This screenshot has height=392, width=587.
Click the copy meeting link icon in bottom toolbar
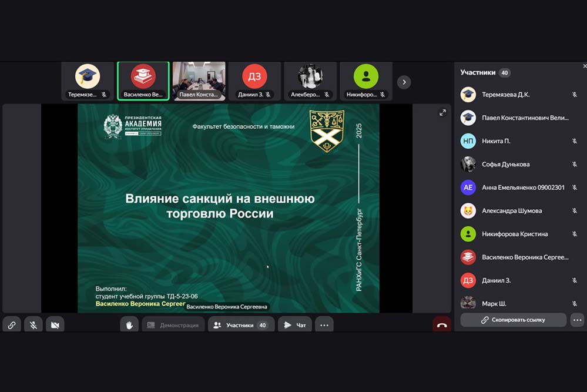12,325
